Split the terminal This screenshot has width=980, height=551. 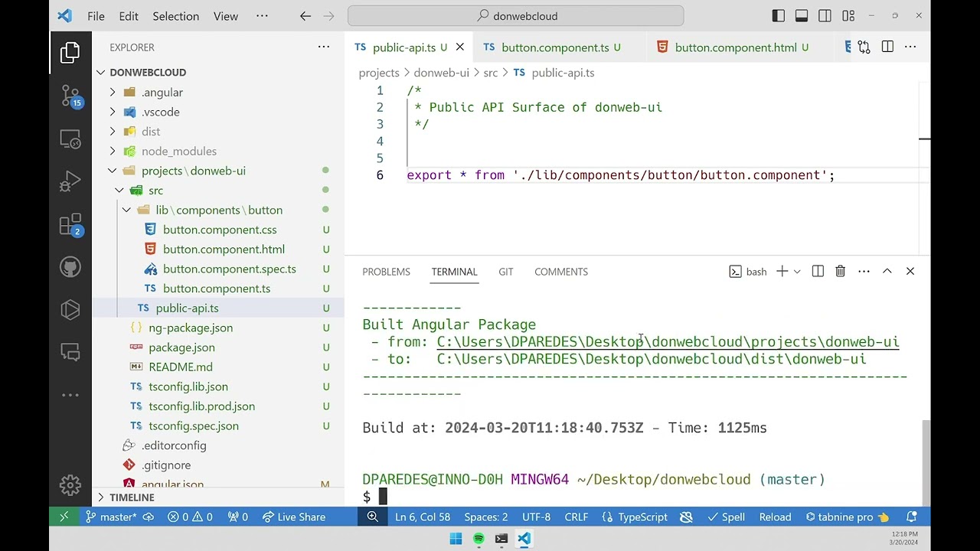(x=818, y=271)
